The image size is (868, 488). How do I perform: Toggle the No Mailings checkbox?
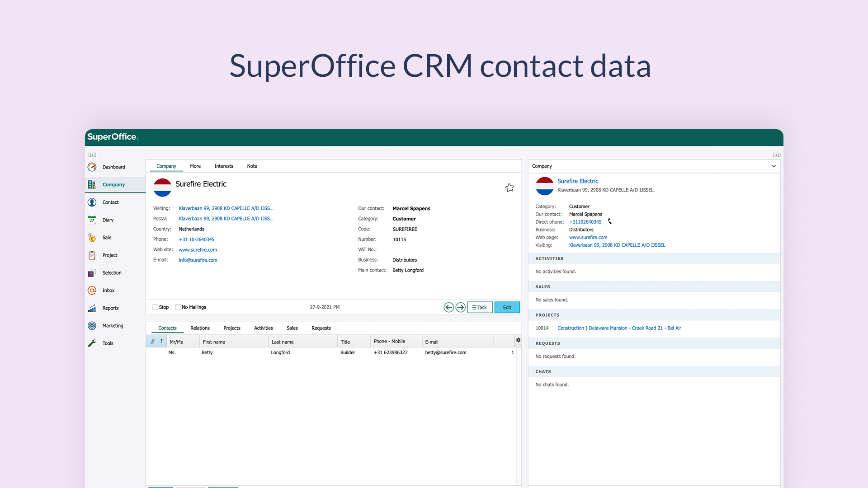pyautogui.click(x=178, y=307)
